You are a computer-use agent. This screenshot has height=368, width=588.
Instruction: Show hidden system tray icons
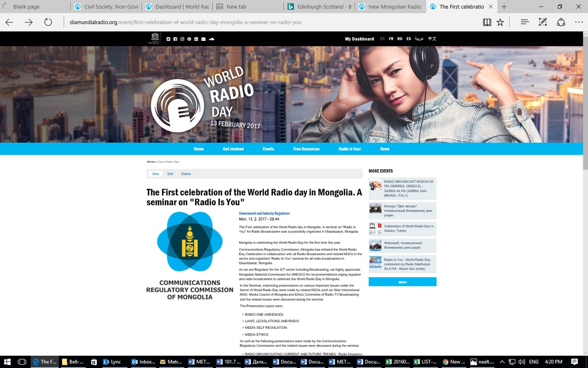pos(502,362)
